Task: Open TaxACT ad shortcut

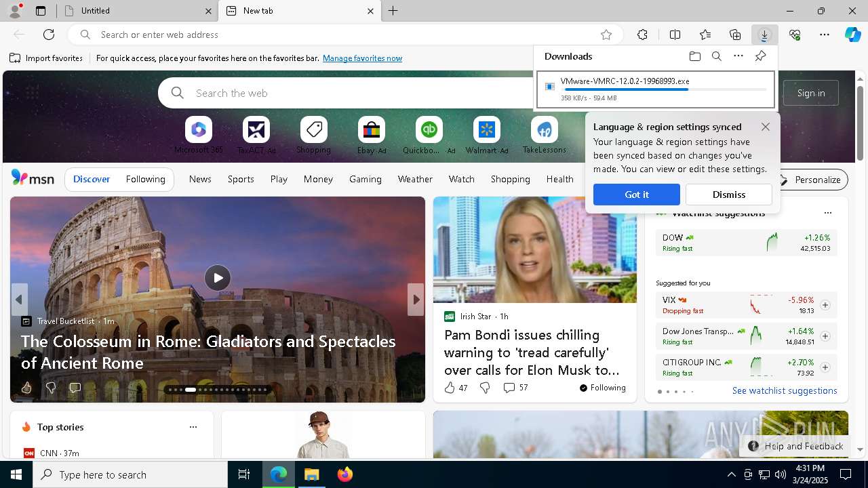Action: tap(256, 135)
